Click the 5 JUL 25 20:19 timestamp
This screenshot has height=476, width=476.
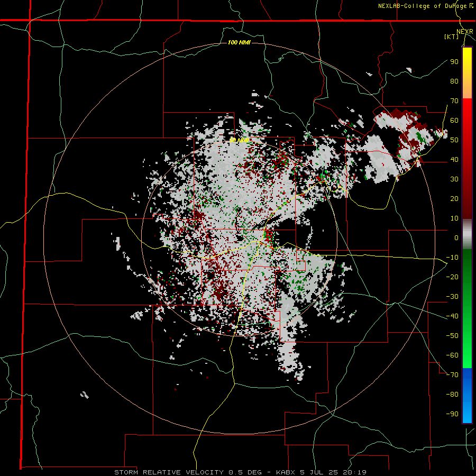333,472
